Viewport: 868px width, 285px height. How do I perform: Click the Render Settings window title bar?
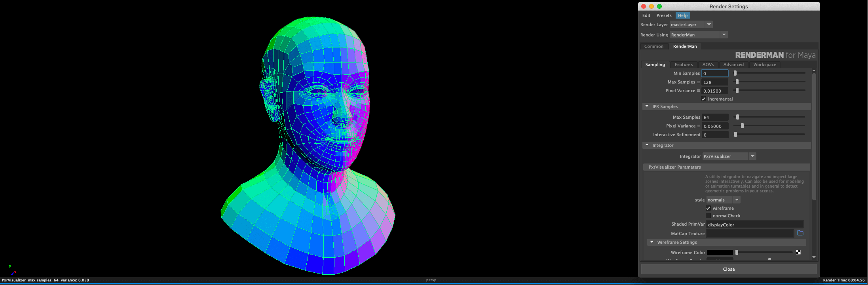[729, 6]
